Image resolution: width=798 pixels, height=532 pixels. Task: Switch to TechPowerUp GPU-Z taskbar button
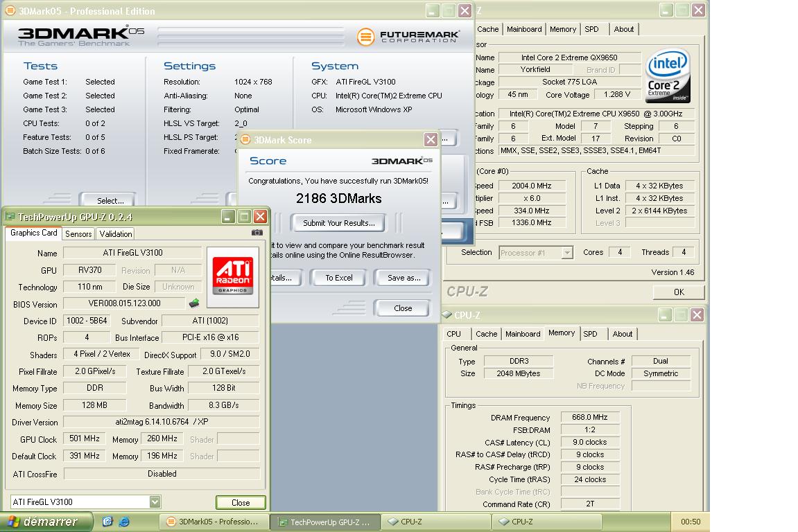[x=325, y=522]
